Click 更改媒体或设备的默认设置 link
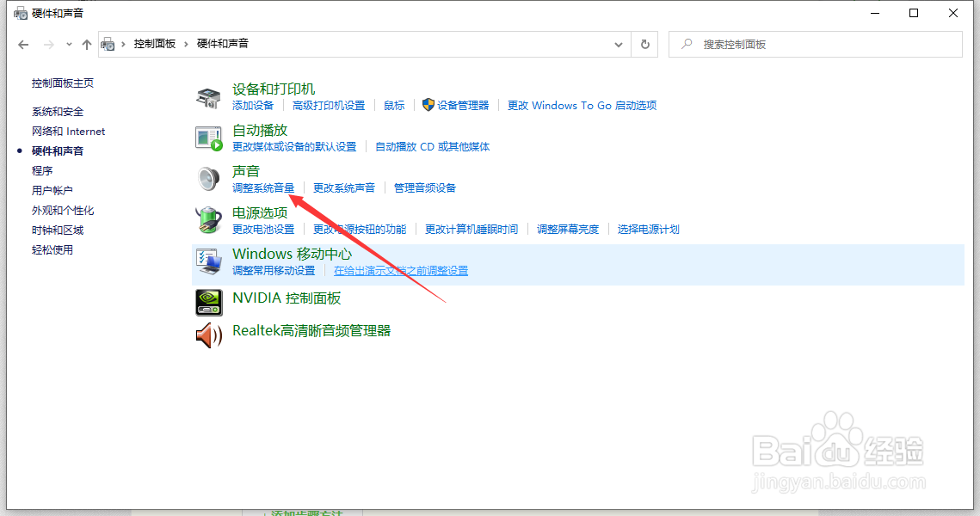 click(294, 147)
